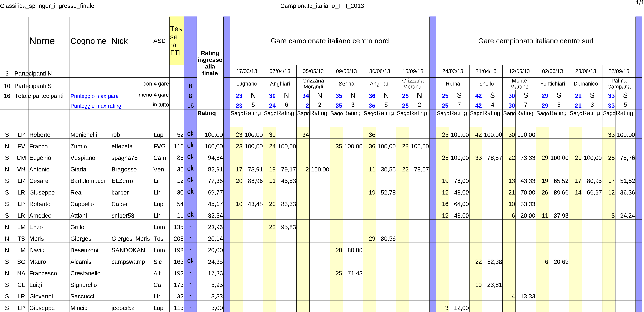Viewport: 644px width, 312px height.
Task: Select ASD code 'FVG' in Zumin row
Action: (x=160, y=146)
